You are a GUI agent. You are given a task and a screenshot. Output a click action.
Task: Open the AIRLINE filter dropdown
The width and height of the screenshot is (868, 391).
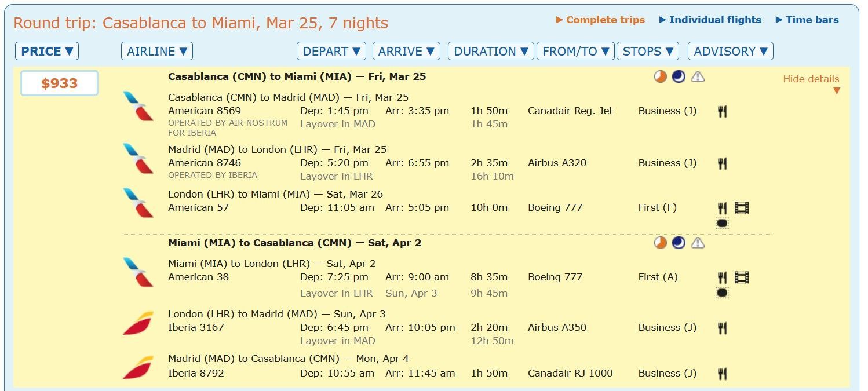[x=157, y=51]
